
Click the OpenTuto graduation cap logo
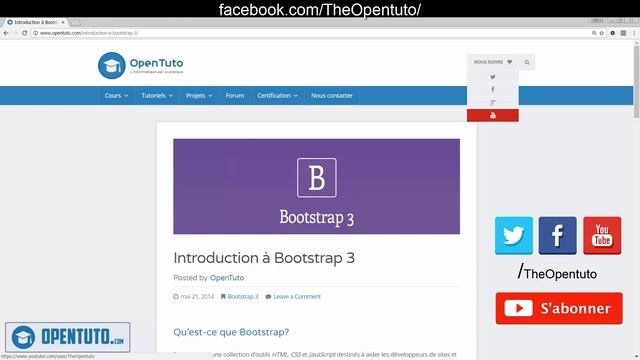(x=111, y=65)
